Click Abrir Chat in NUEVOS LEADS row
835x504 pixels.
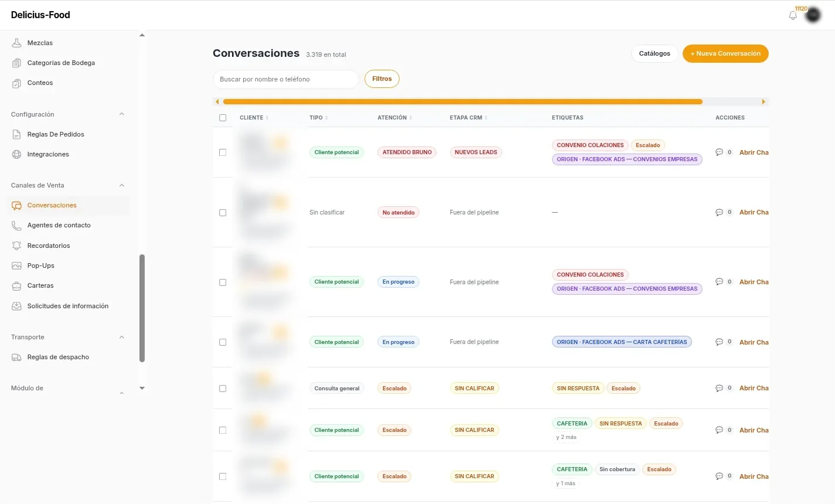(x=754, y=152)
